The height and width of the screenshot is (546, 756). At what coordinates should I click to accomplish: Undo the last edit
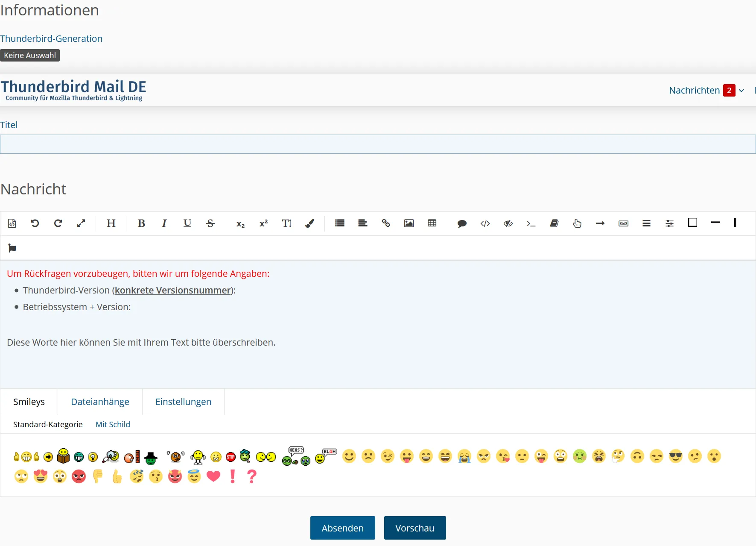pos(35,223)
